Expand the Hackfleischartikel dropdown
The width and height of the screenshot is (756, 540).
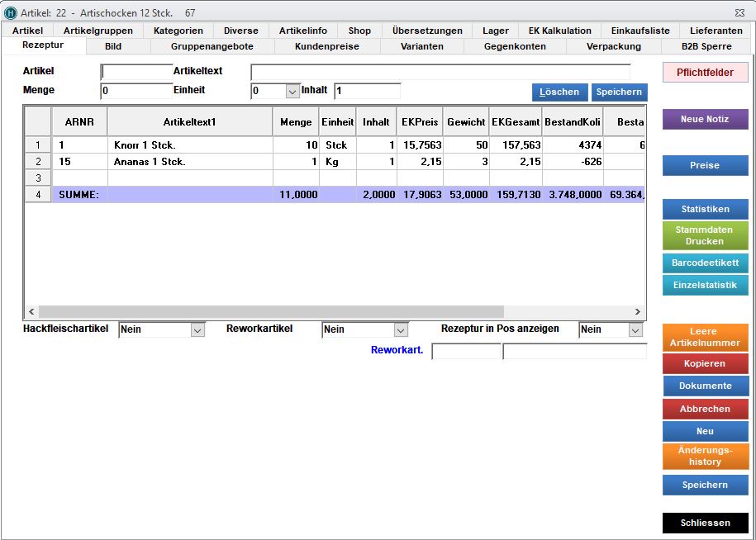pyautogui.click(x=197, y=329)
